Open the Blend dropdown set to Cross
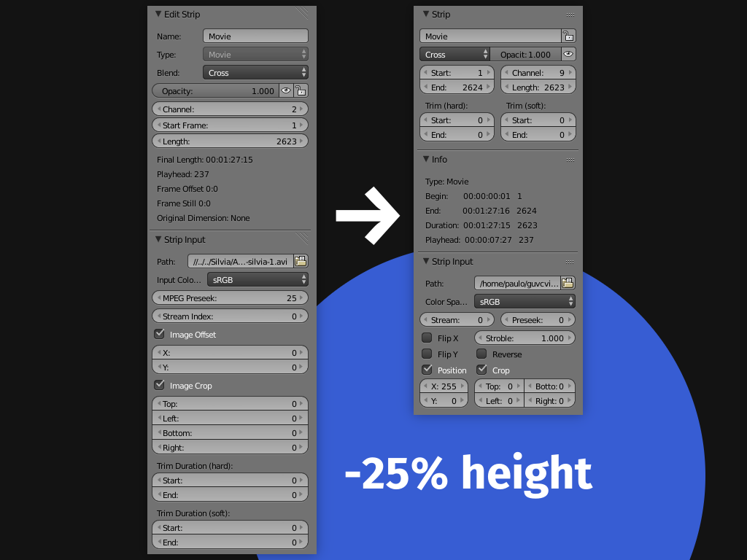 [255, 72]
